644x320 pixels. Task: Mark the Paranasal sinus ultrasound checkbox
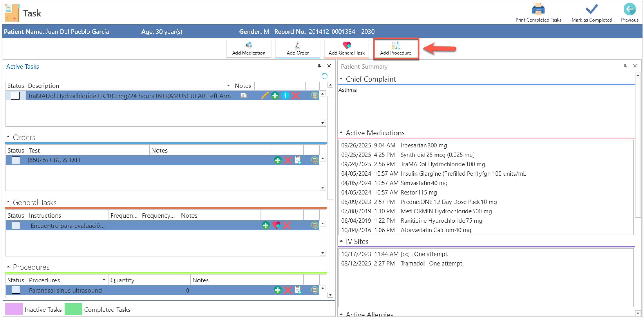(x=16, y=290)
